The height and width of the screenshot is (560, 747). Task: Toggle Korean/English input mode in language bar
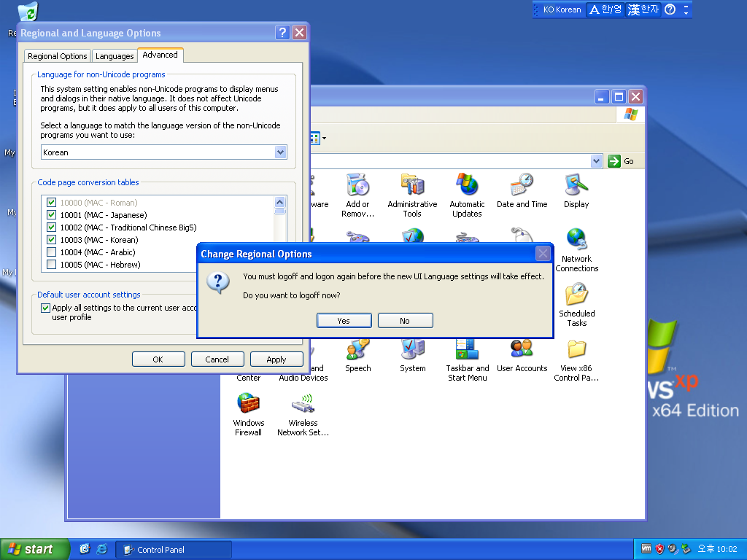click(x=605, y=9)
